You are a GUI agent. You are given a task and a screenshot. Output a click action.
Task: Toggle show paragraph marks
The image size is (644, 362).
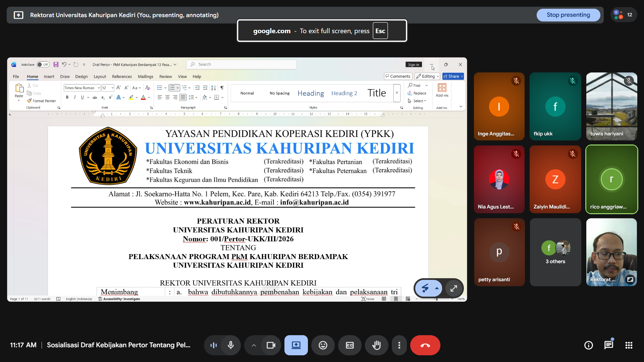click(x=222, y=88)
